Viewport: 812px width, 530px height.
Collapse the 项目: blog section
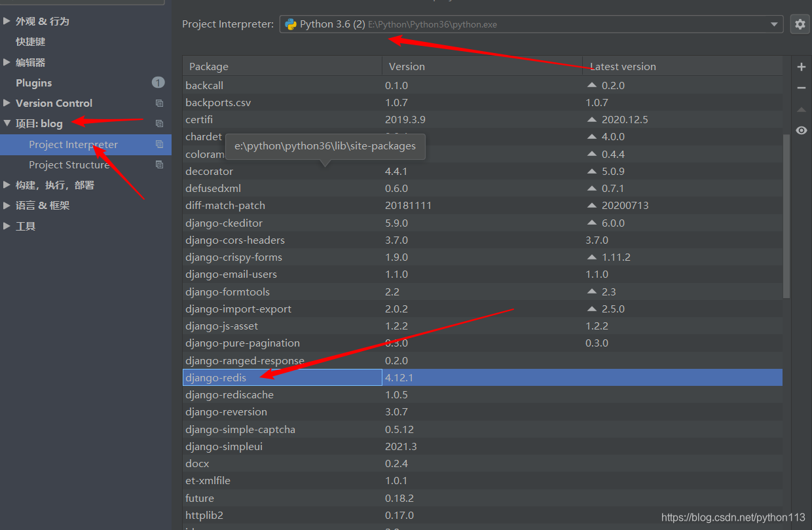pyautogui.click(x=7, y=123)
